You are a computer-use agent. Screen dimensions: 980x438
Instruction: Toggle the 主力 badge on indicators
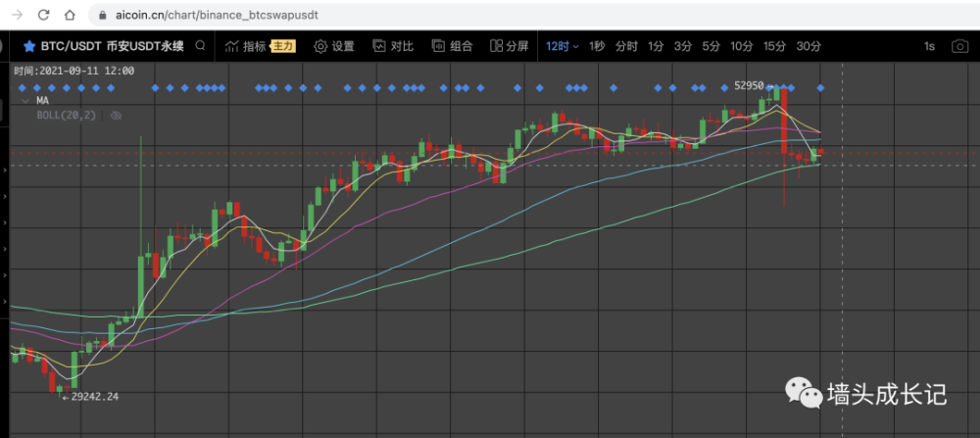[283, 46]
